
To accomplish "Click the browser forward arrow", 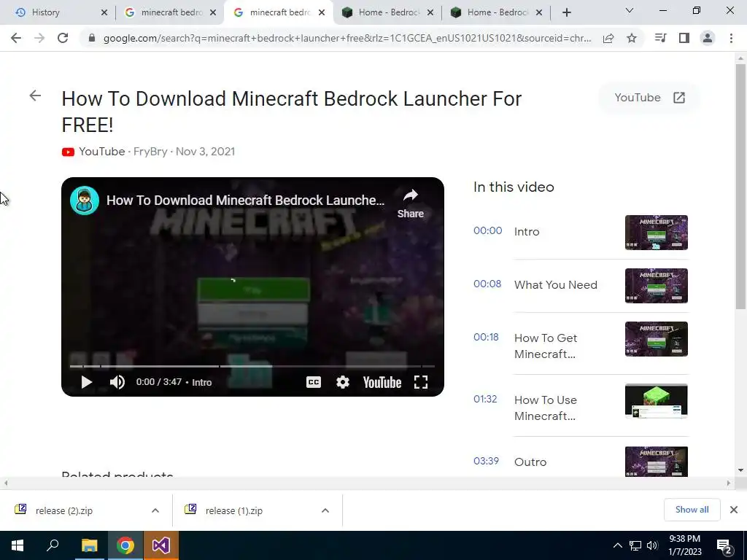I will point(39,38).
